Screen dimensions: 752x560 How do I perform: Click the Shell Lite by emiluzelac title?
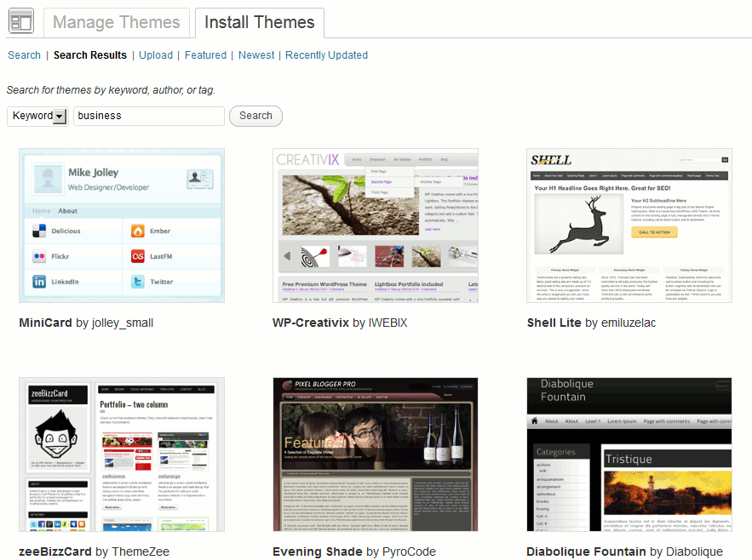click(x=591, y=323)
